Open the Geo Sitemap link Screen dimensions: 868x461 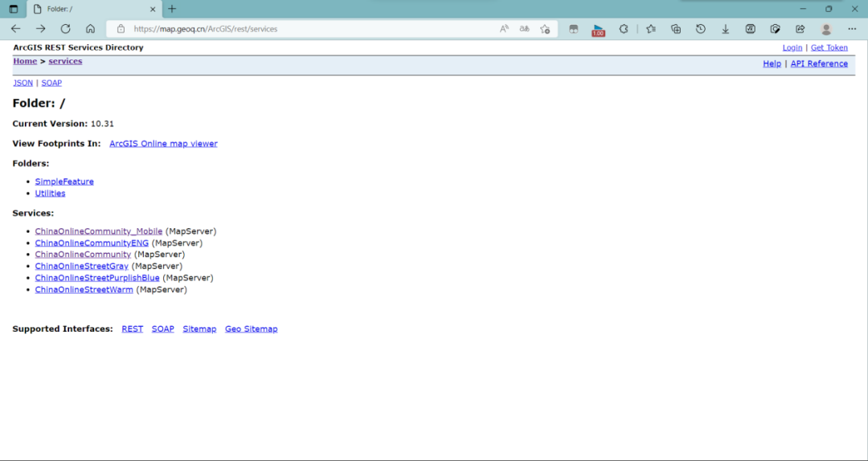[x=252, y=328]
